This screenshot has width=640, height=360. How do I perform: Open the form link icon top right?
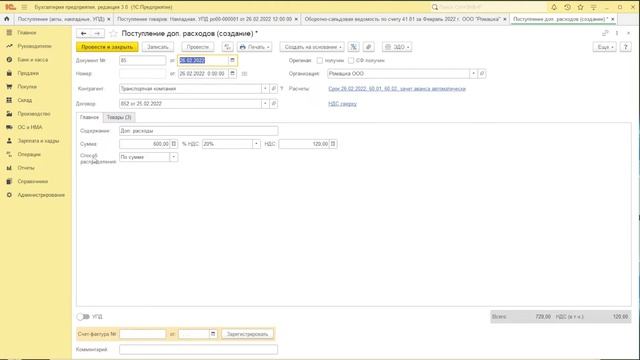click(605, 33)
